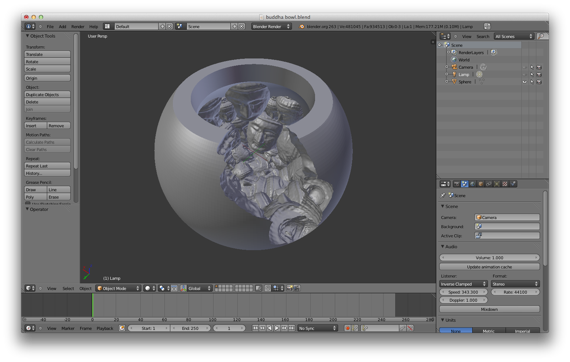Open the timeline Marker menu
The height and width of the screenshot is (362, 570).
tap(68, 328)
